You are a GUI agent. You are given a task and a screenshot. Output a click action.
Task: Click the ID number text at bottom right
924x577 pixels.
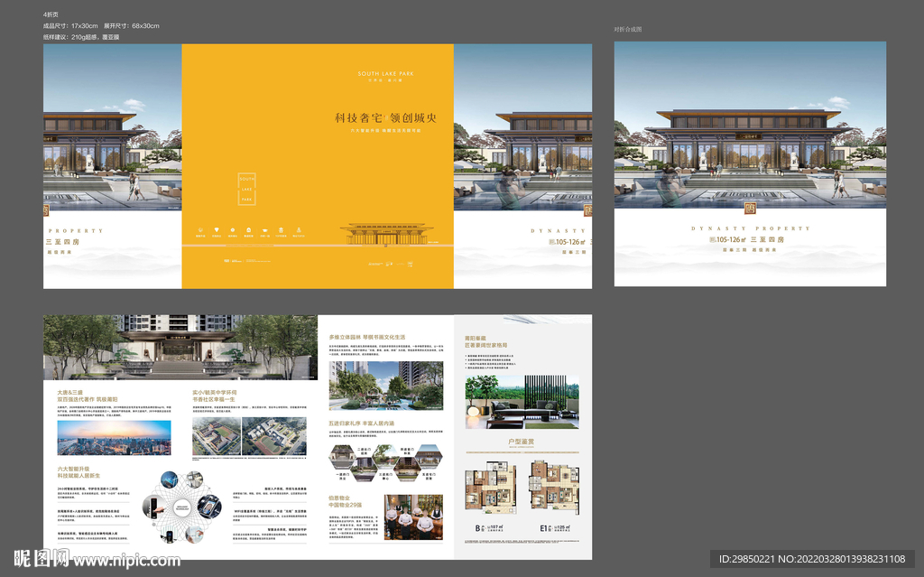[x=812, y=560]
